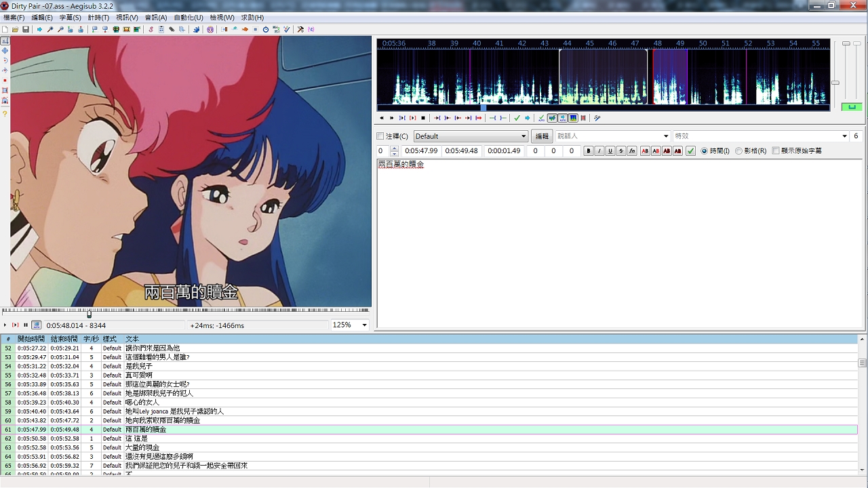The height and width of the screenshot is (488, 868).
Task: Open the Default style dropdown
Action: coord(471,136)
